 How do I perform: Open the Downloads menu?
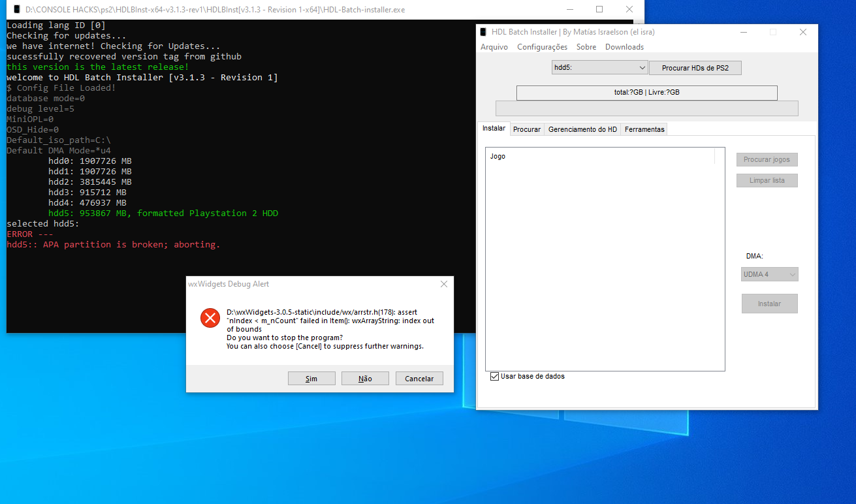(624, 47)
